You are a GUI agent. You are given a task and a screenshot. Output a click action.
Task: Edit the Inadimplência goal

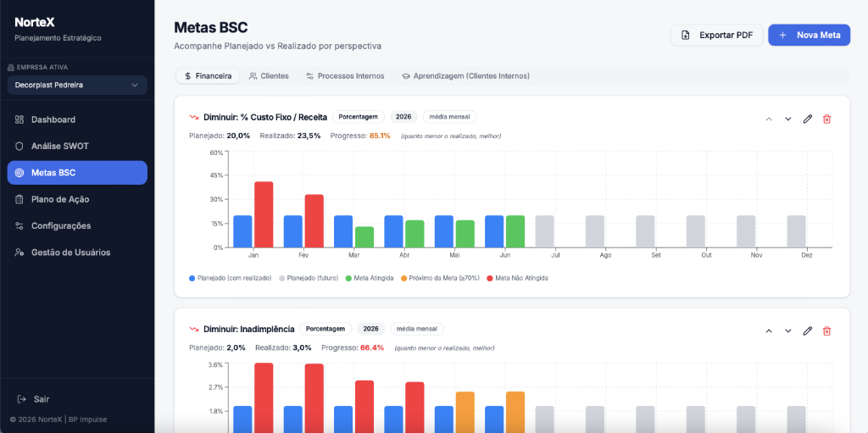click(808, 331)
